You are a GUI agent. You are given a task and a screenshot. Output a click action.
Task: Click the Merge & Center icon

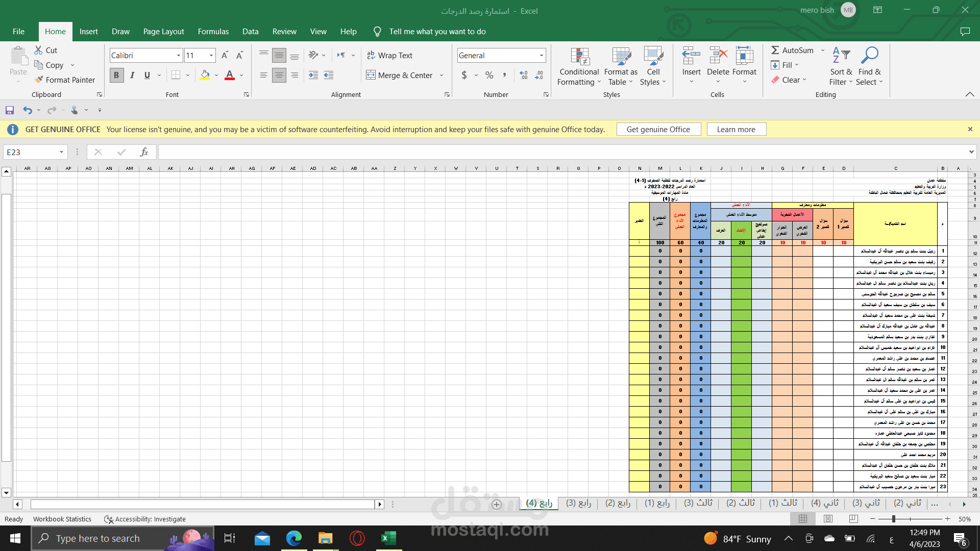pos(371,76)
